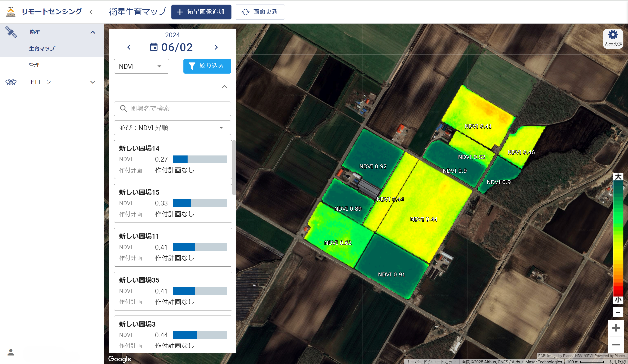Click the user profile icon

[11, 352]
